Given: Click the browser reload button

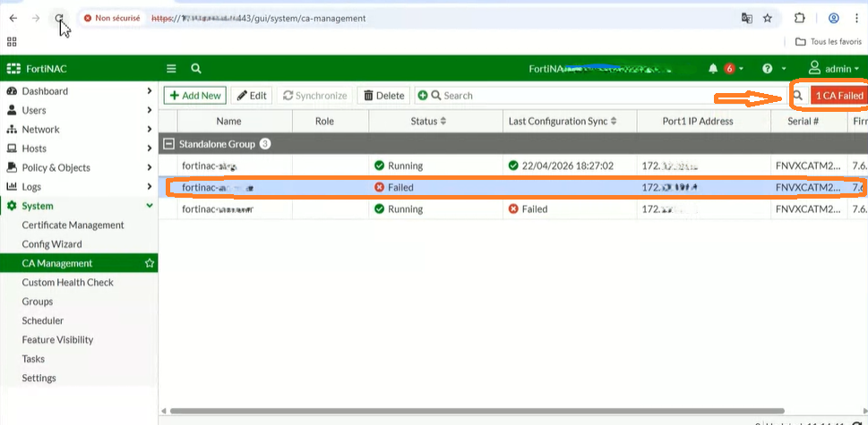Looking at the screenshot, I should pos(59,18).
